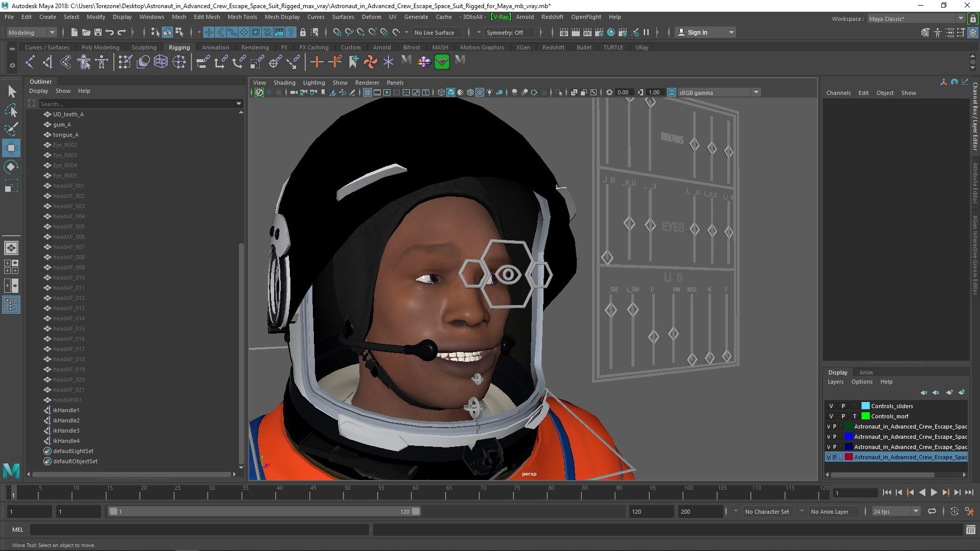Open the Modeling menu set dropdown
The image size is (980, 551).
(32, 32)
